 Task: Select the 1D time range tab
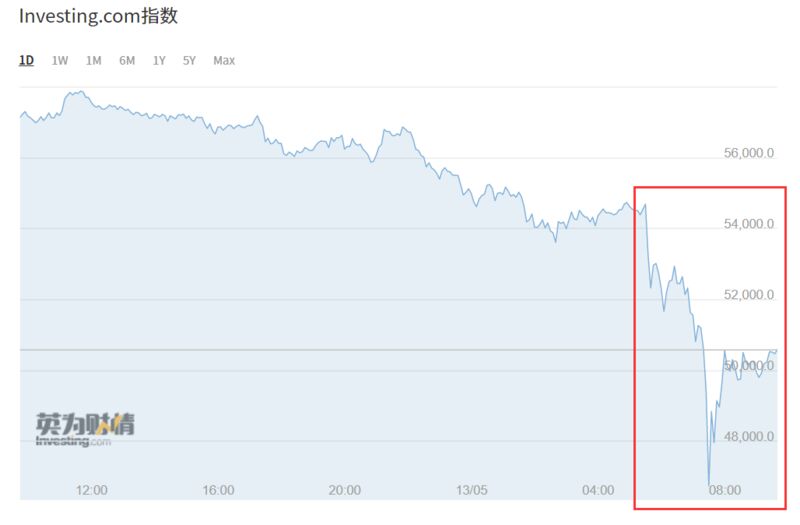27,60
